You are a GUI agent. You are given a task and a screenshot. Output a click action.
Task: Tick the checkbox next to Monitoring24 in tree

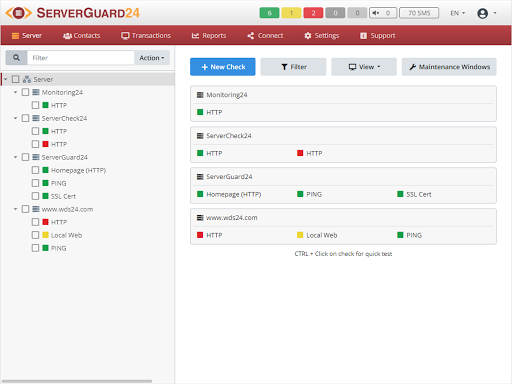pos(25,92)
